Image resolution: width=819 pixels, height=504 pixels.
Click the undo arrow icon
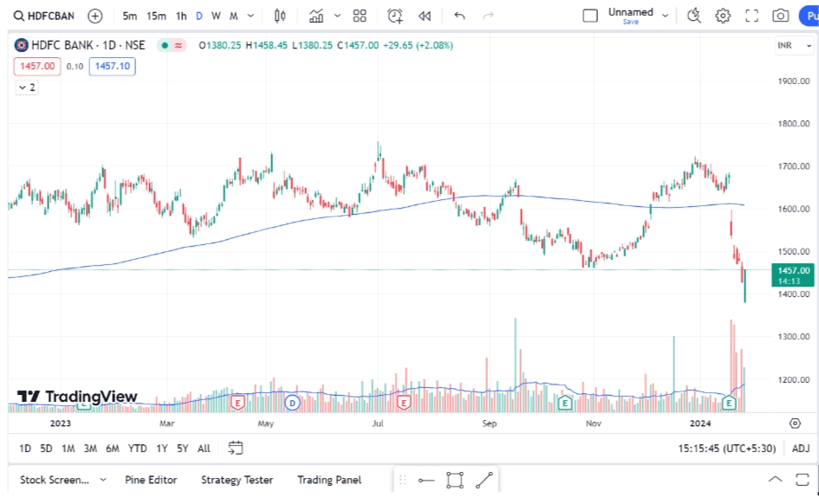pyautogui.click(x=458, y=15)
